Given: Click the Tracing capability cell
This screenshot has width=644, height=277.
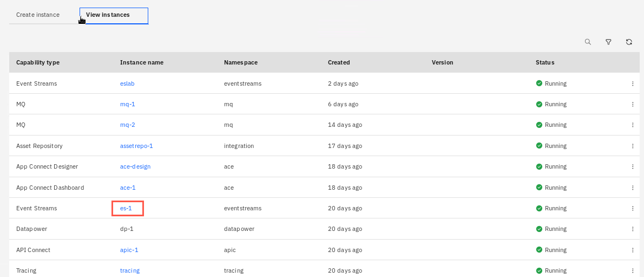Looking at the screenshot, I should pyautogui.click(x=27, y=271).
